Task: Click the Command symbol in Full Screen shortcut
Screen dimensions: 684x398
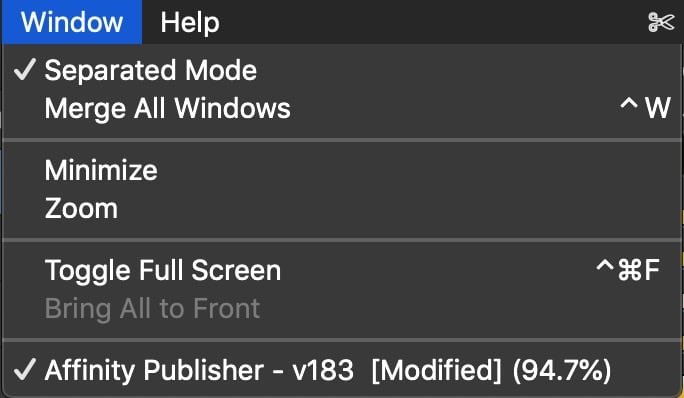Action: (629, 270)
